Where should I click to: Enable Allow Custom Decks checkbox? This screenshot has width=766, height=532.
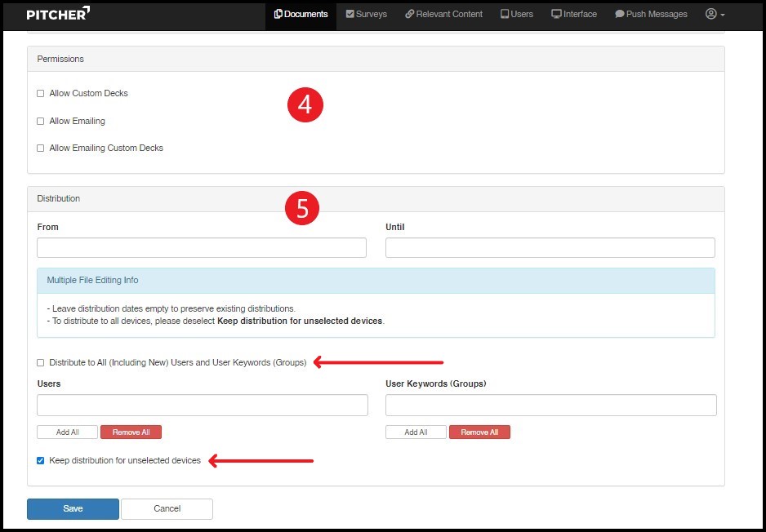click(x=41, y=94)
